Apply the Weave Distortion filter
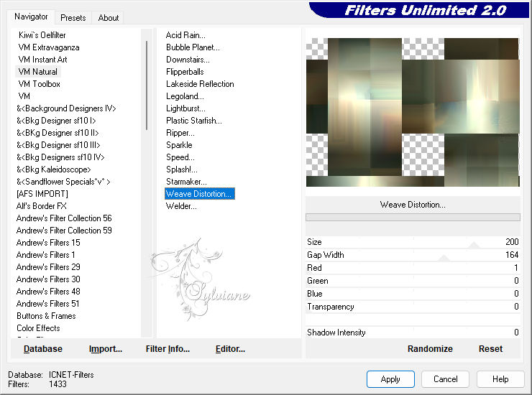Image resolution: width=532 pixels, height=395 pixels. tap(390, 379)
